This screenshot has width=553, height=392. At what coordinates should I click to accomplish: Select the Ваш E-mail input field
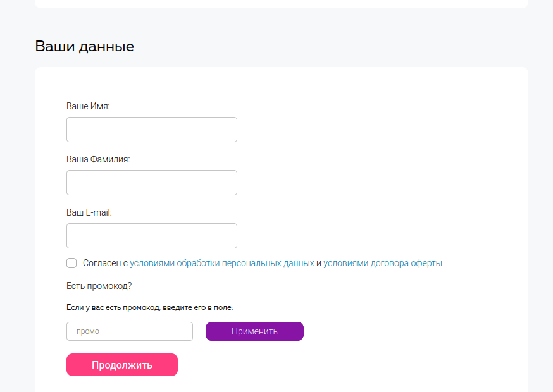point(152,236)
